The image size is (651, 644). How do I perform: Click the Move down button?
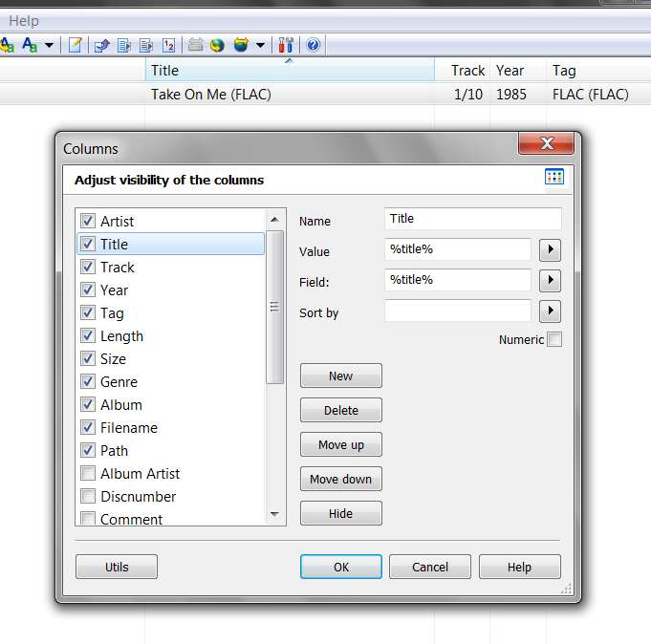[x=341, y=479]
